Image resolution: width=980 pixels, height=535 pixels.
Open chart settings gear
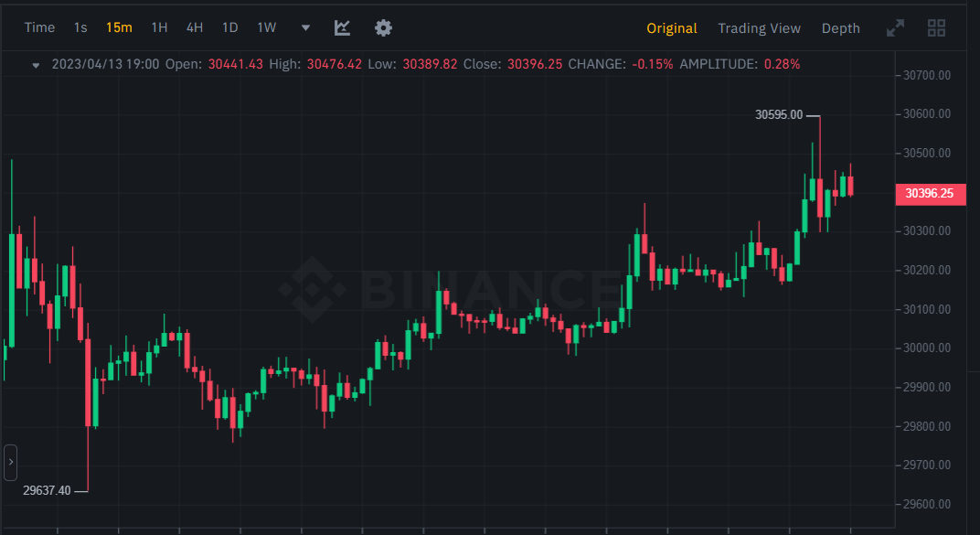coord(383,27)
